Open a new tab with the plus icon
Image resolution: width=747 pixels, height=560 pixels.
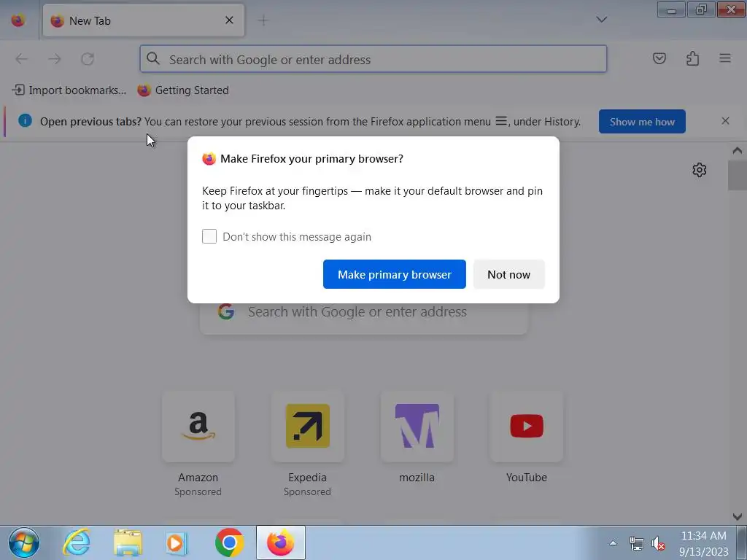point(263,20)
